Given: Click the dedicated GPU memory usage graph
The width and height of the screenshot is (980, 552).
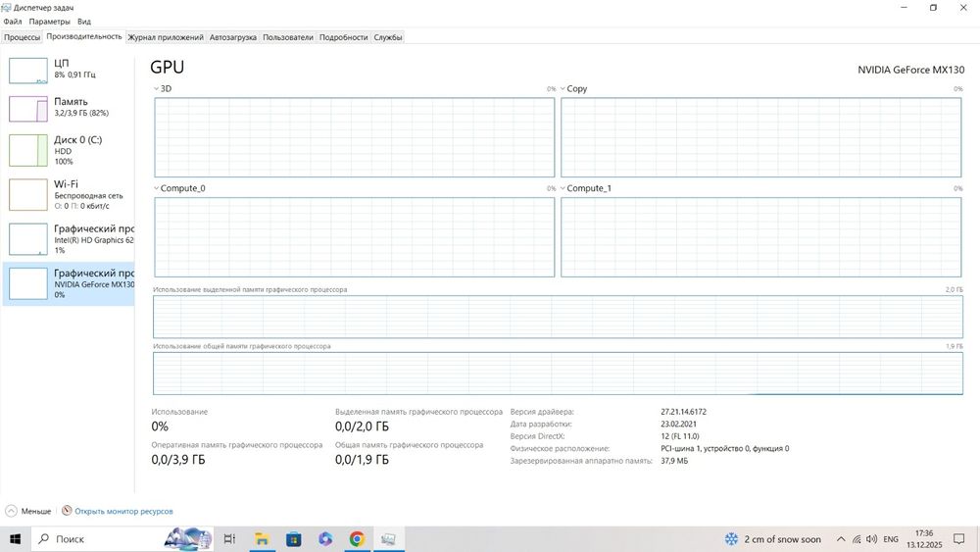Looking at the screenshot, I should coord(558,317).
